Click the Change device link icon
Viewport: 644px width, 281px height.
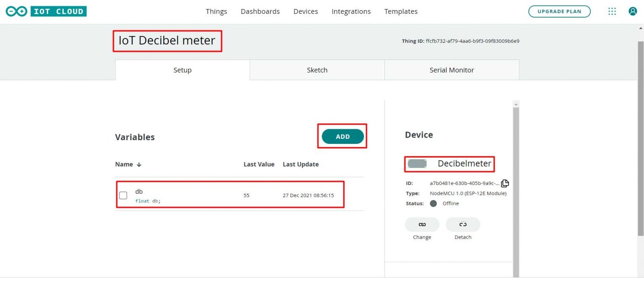(422, 224)
